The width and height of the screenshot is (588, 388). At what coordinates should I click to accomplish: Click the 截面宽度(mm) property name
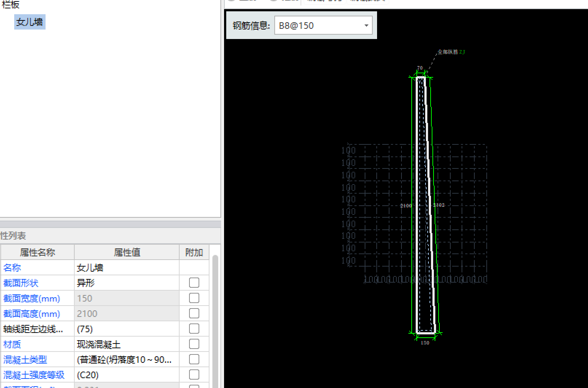click(32, 298)
